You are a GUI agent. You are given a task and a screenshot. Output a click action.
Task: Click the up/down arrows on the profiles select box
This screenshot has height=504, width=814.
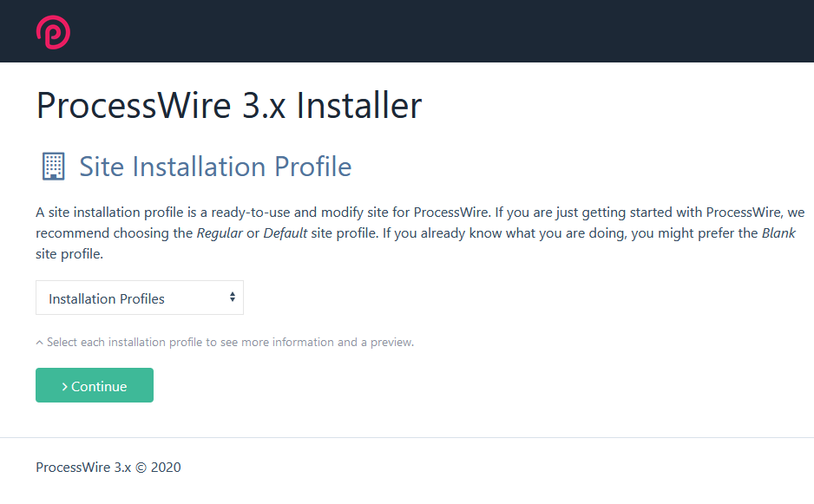tap(233, 298)
